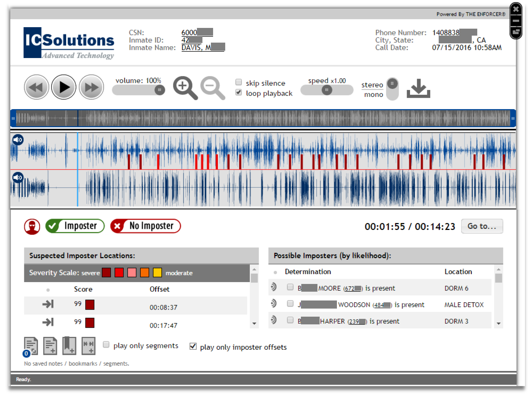Mark the call as No Imposter
Image resolution: width=532 pixels, height=396 pixels.
click(145, 226)
